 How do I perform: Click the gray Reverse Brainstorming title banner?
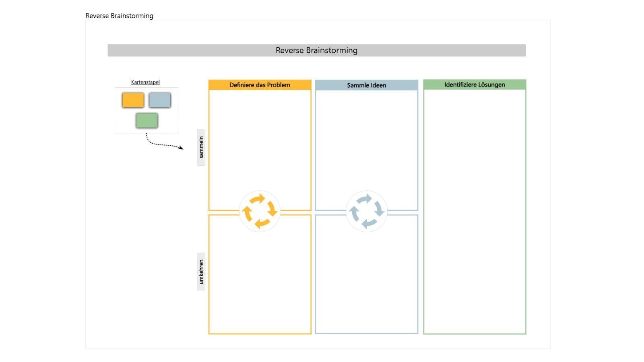click(x=316, y=50)
